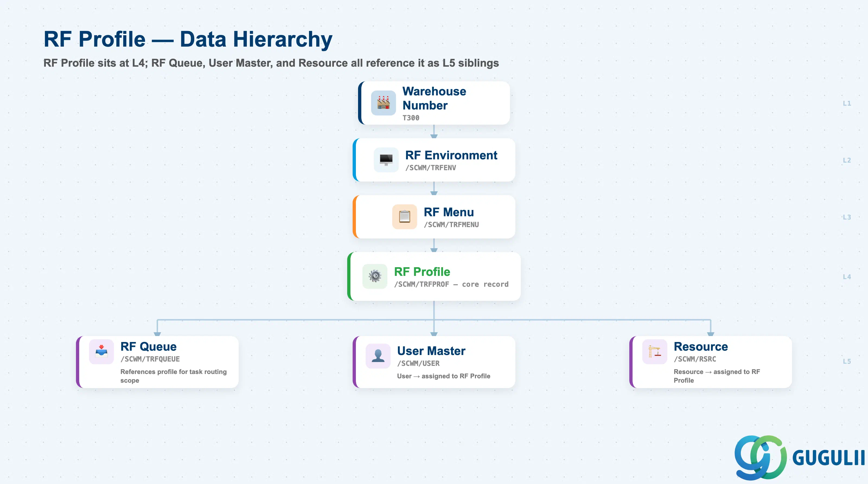The height and width of the screenshot is (484, 868).
Task: Click 'User → assigned to RF Profile' text
Action: pos(443,376)
